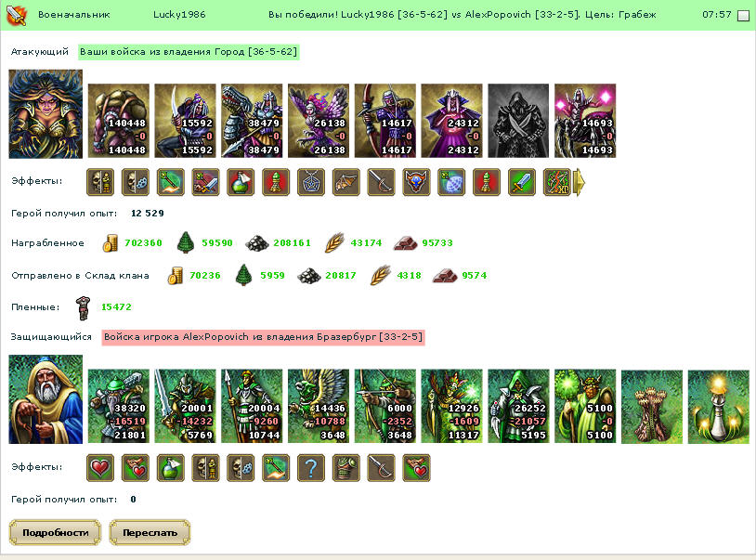Click the XP effect icon
The width and height of the screenshot is (756, 560).
(557, 182)
